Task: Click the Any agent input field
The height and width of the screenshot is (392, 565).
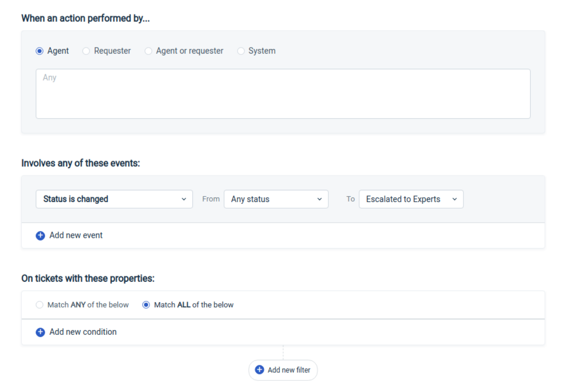Action: coord(283,94)
